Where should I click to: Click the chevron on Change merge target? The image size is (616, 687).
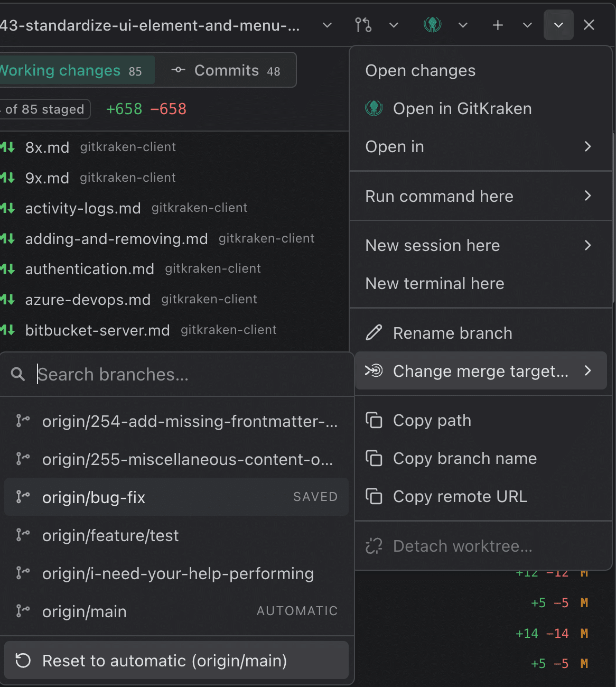tap(587, 370)
